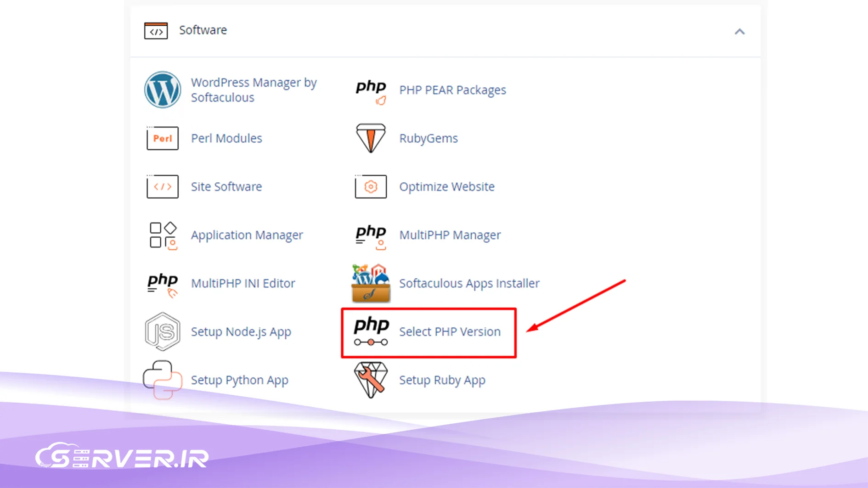Open PHP PEAR Packages link

[452, 90]
